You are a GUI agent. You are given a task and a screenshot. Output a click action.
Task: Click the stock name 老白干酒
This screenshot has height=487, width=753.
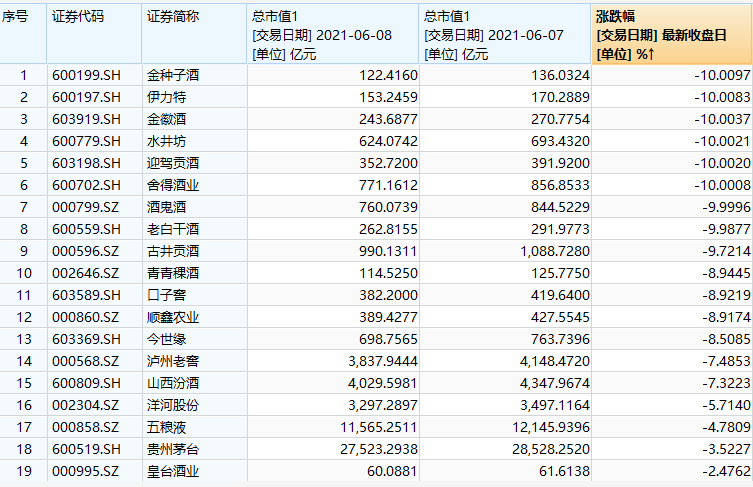coord(173,229)
